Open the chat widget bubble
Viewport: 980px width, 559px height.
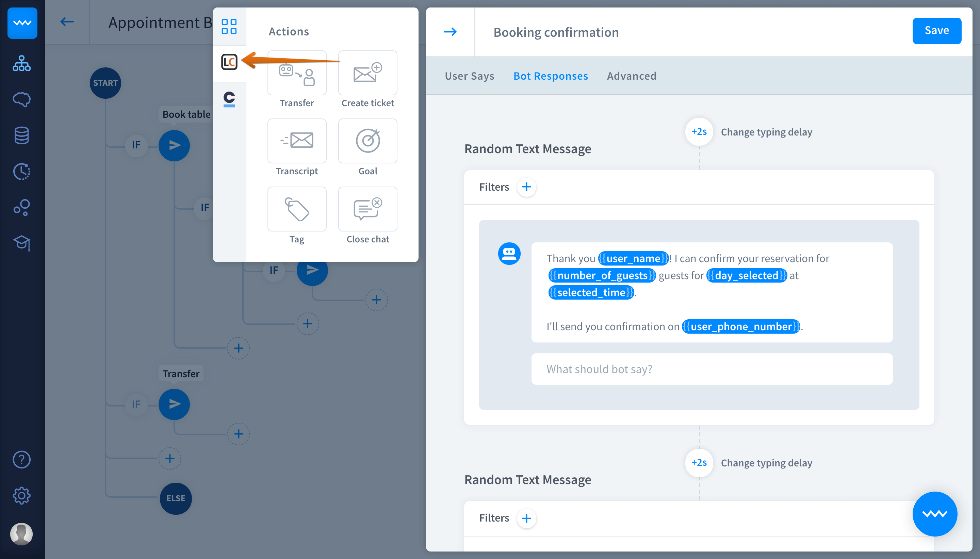pyautogui.click(x=934, y=514)
